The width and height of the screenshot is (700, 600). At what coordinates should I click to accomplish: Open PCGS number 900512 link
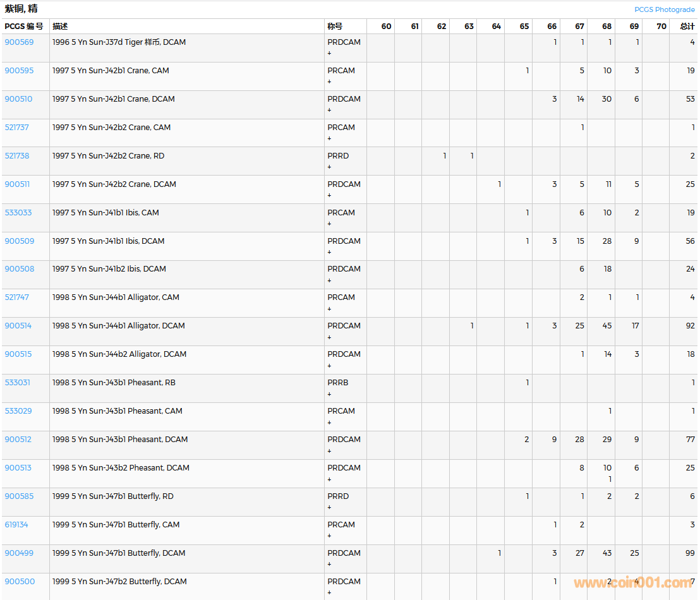pyautogui.click(x=18, y=440)
